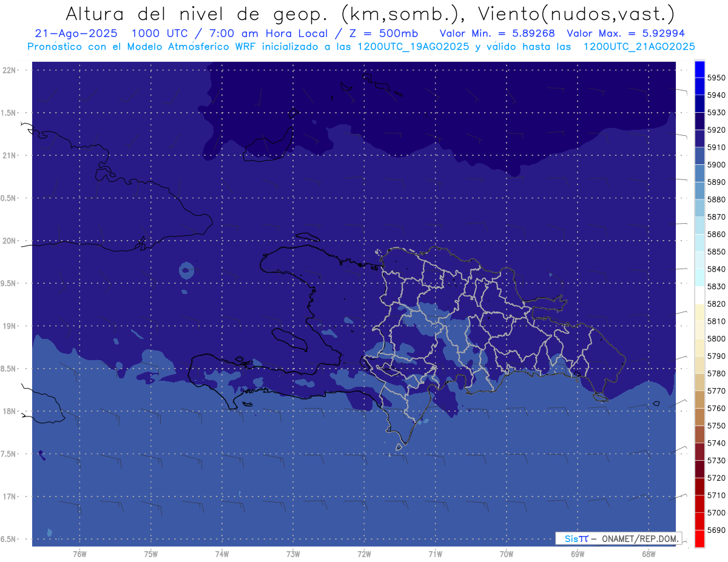Click the 18N latitude label
Image resolution: width=728 pixels, height=562 pixels.
pos(9,411)
